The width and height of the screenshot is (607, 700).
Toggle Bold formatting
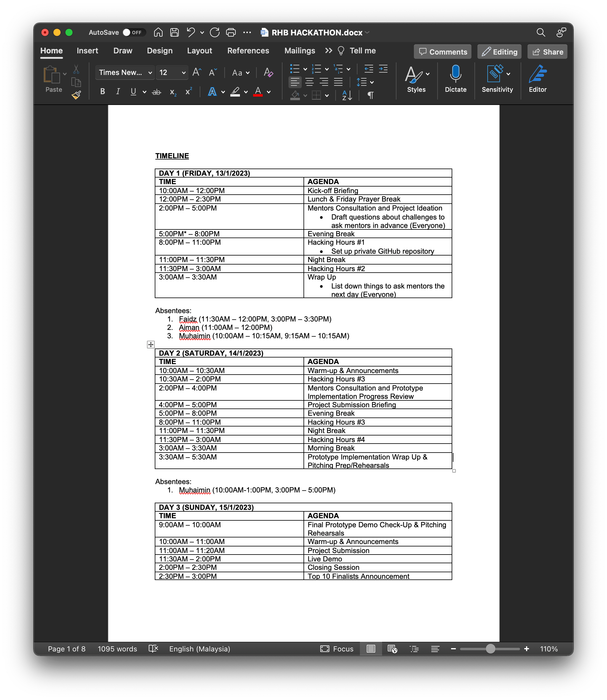click(x=103, y=92)
